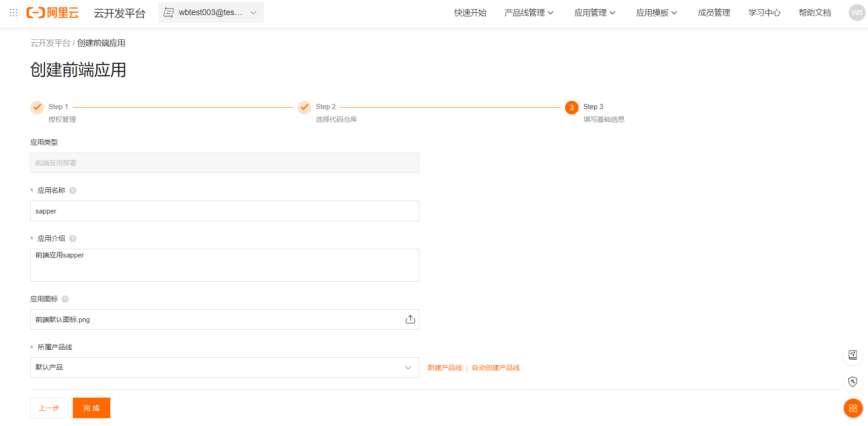This screenshot has width=868, height=426.
Task: Open the WB user avatar
Action: (x=857, y=13)
